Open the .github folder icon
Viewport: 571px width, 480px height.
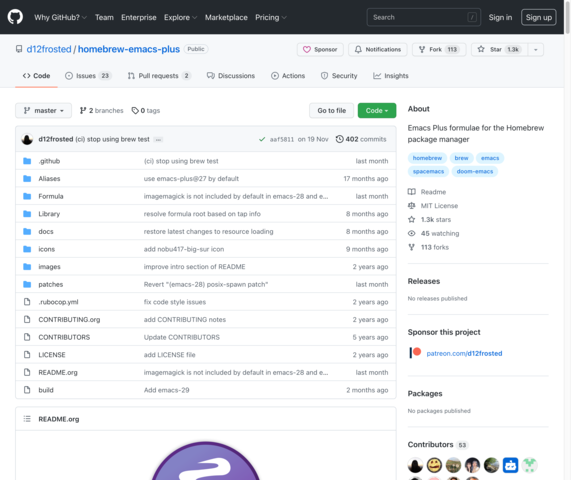(27, 161)
